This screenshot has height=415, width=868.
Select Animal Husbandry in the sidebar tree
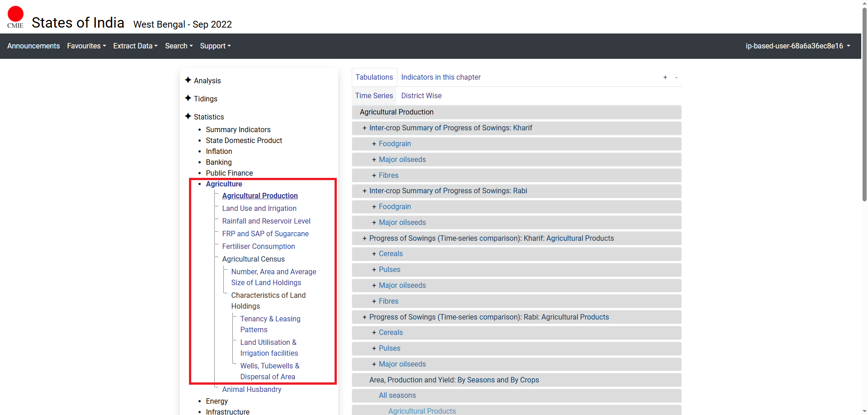coord(251,389)
